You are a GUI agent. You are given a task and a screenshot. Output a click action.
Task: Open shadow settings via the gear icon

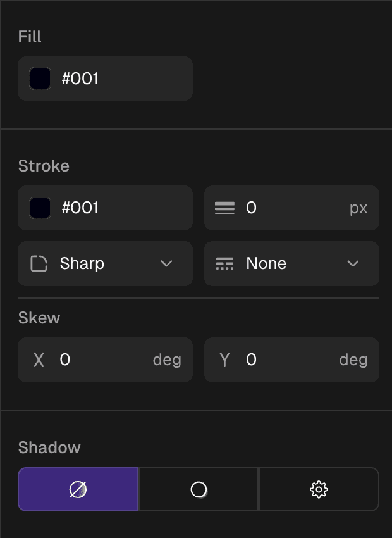click(x=319, y=489)
